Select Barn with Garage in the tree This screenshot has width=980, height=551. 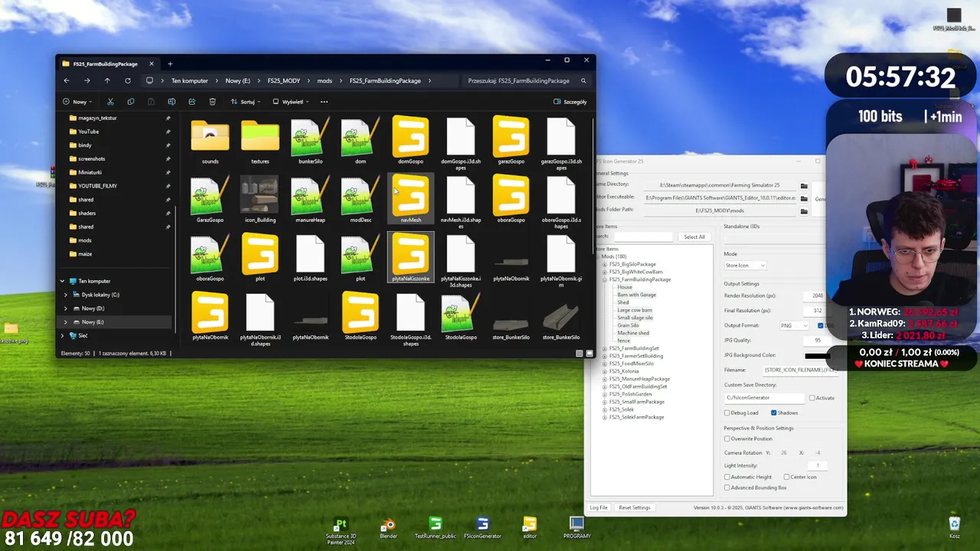637,295
